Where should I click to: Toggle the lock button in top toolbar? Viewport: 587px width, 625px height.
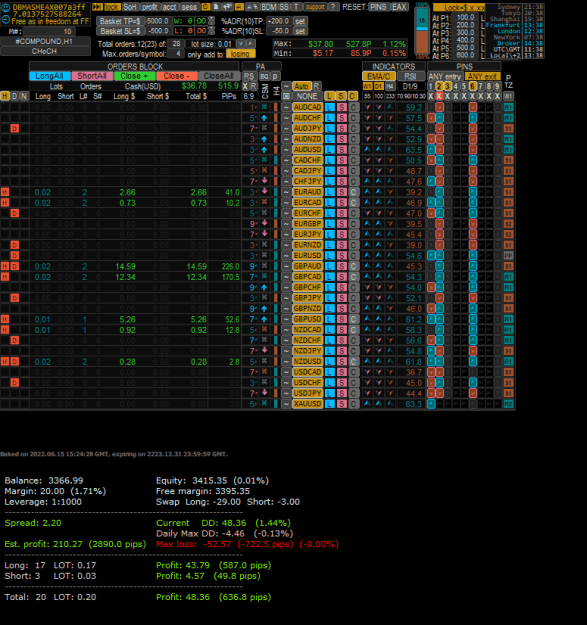click(112, 7)
